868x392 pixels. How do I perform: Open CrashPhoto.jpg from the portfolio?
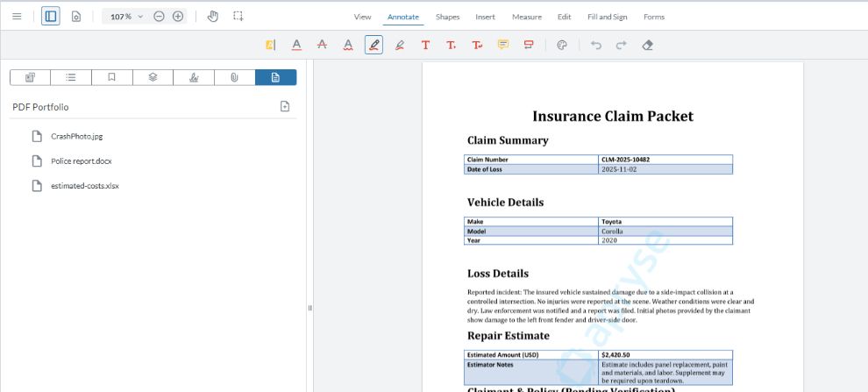[x=76, y=136]
